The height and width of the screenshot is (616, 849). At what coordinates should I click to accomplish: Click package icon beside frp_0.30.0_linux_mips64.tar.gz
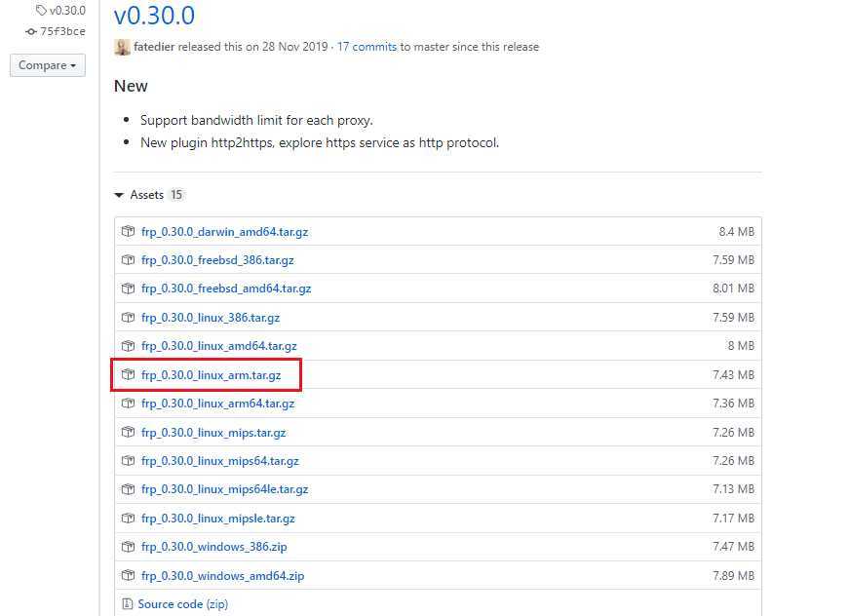click(128, 461)
